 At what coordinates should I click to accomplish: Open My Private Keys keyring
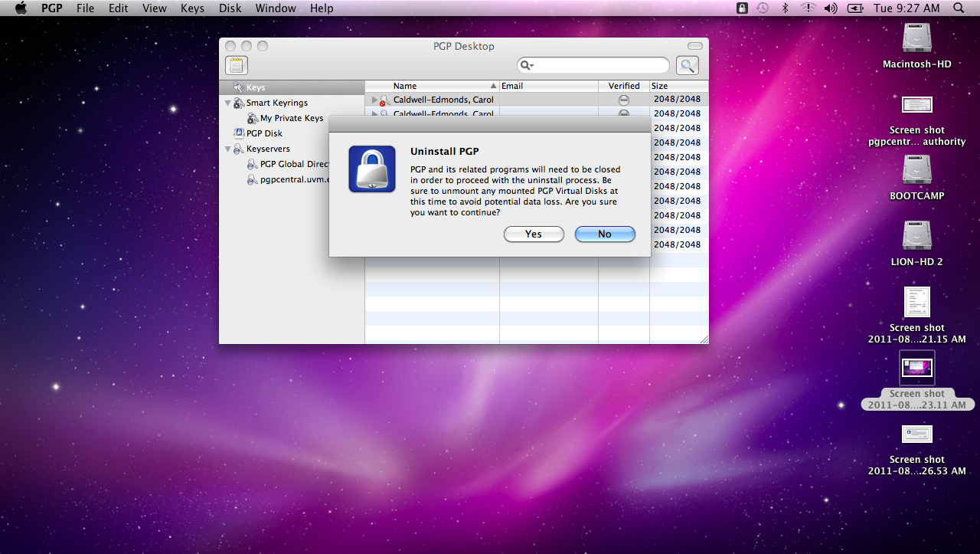[x=292, y=118]
